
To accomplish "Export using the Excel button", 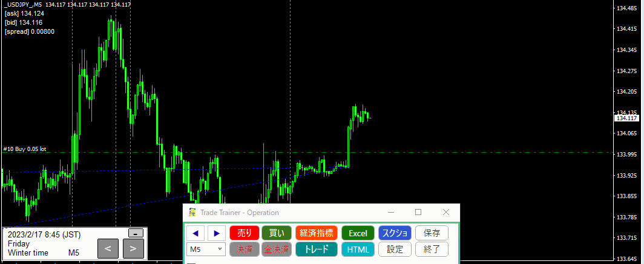I will pos(358,233).
